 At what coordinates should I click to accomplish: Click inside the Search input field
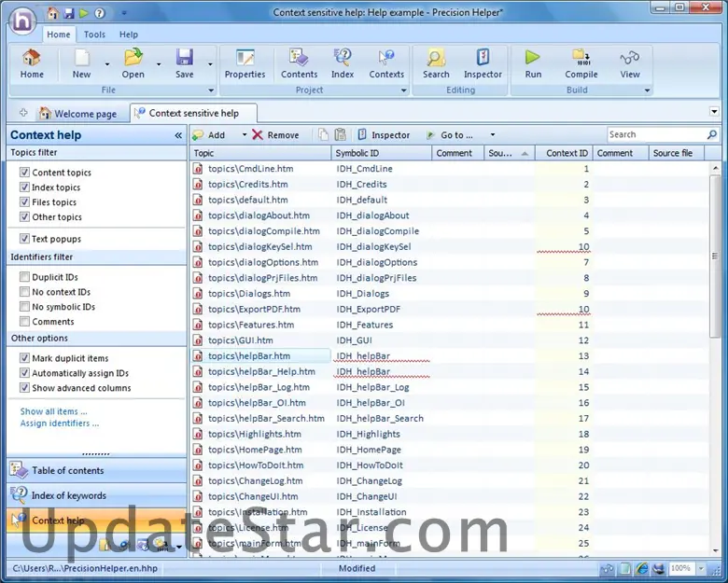click(x=655, y=134)
